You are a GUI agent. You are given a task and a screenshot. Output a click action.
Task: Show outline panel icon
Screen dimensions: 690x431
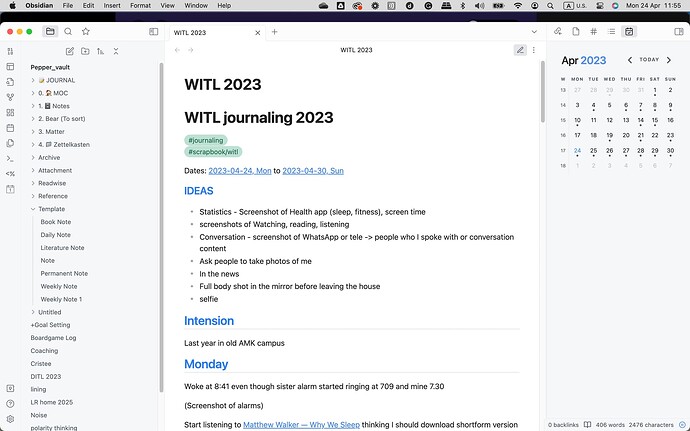611,31
